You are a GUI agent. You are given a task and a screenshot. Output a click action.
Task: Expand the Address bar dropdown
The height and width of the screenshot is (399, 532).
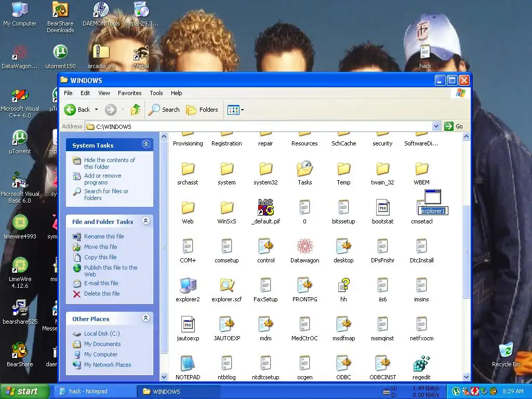(x=436, y=126)
